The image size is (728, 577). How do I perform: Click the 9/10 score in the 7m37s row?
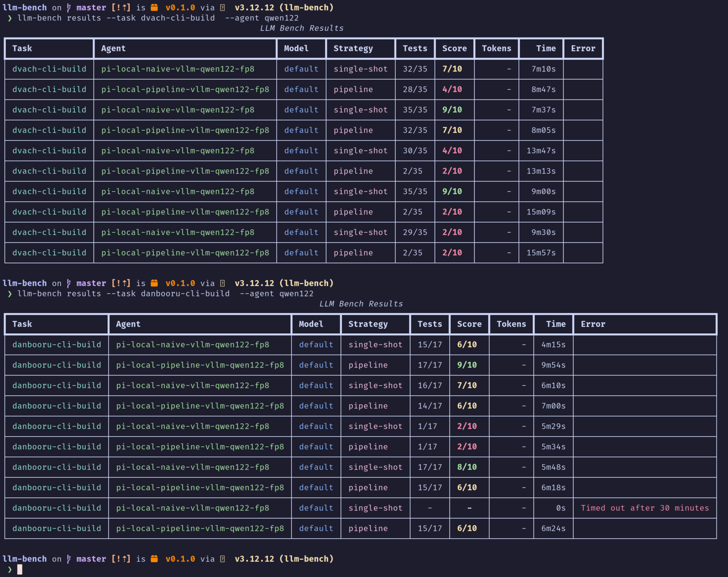(x=452, y=110)
